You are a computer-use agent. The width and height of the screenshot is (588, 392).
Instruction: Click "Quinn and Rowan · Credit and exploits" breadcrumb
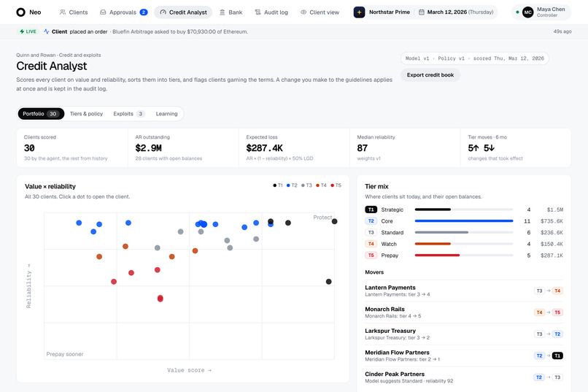tap(58, 55)
